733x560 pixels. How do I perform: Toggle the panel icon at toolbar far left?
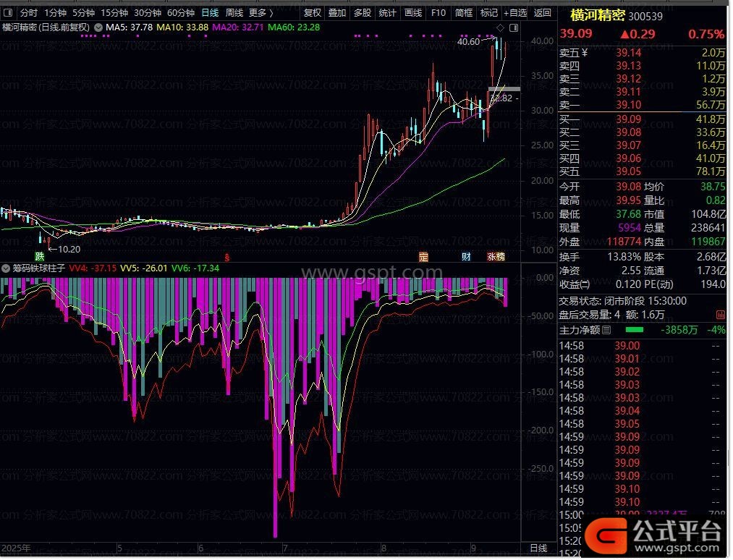[8, 13]
